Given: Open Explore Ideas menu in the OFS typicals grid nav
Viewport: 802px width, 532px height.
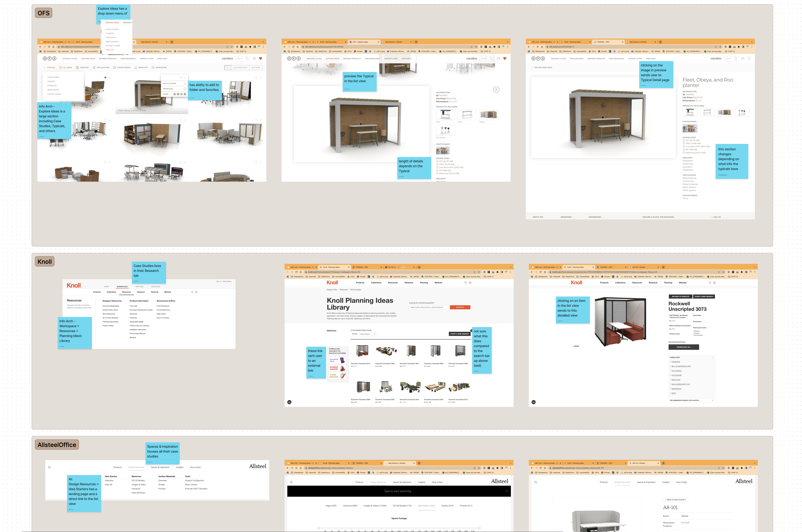Looking at the screenshot, I should (88, 58).
